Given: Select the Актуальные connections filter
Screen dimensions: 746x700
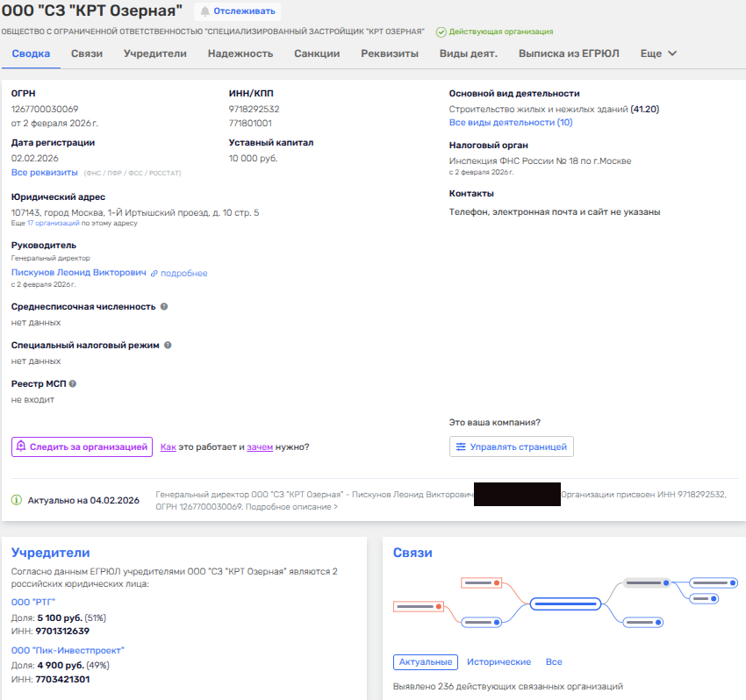Looking at the screenshot, I should [425, 661].
